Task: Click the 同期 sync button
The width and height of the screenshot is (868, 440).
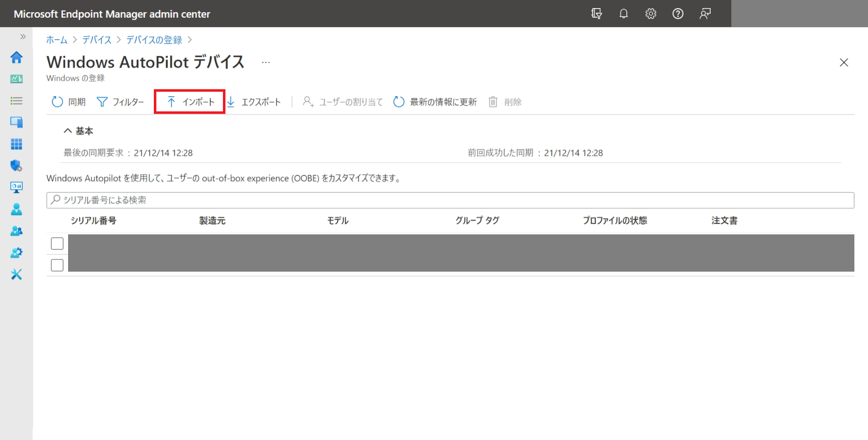Action: [69, 102]
